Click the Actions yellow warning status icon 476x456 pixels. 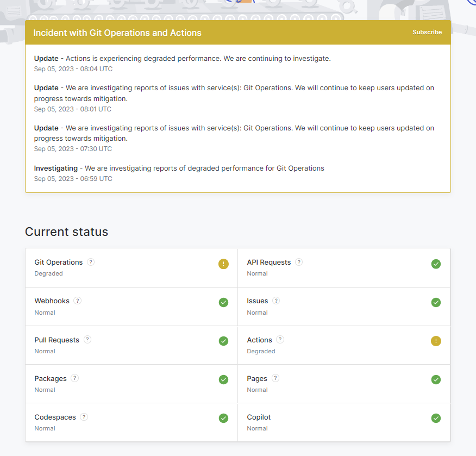pos(436,341)
